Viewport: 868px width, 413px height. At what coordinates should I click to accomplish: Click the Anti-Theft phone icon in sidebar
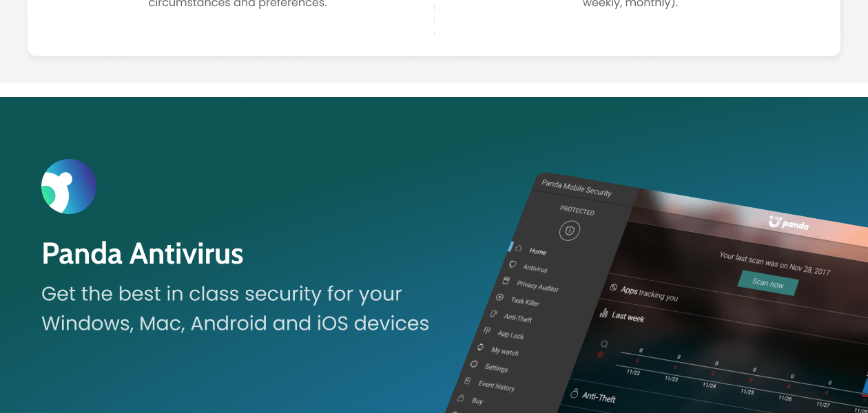click(494, 314)
